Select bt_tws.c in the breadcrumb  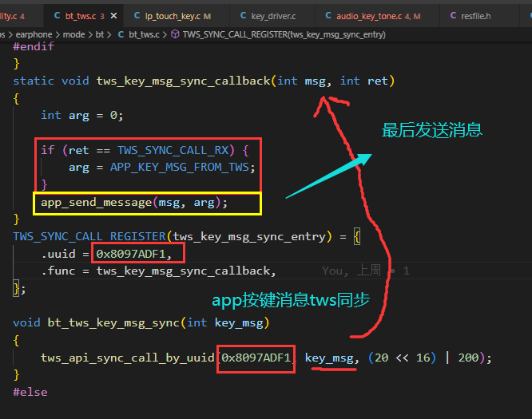click(144, 34)
